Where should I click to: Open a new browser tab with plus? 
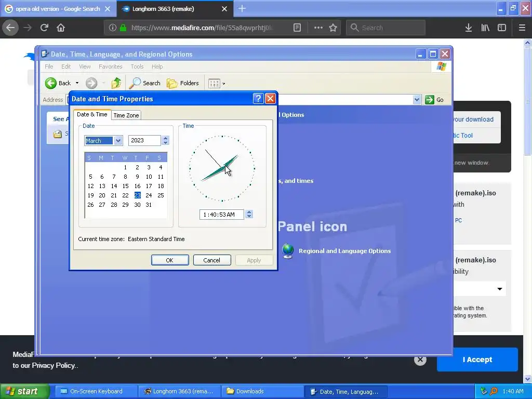point(242,8)
